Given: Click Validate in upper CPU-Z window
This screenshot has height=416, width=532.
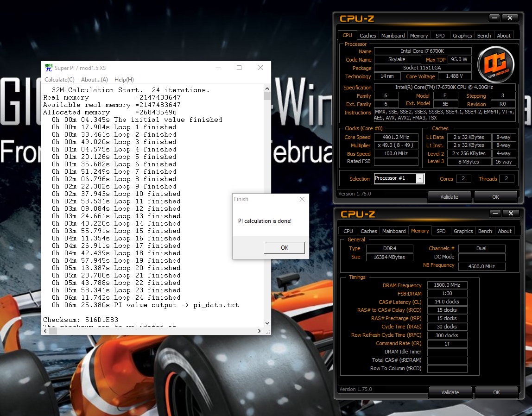Looking at the screenshot, I should 449,197.
